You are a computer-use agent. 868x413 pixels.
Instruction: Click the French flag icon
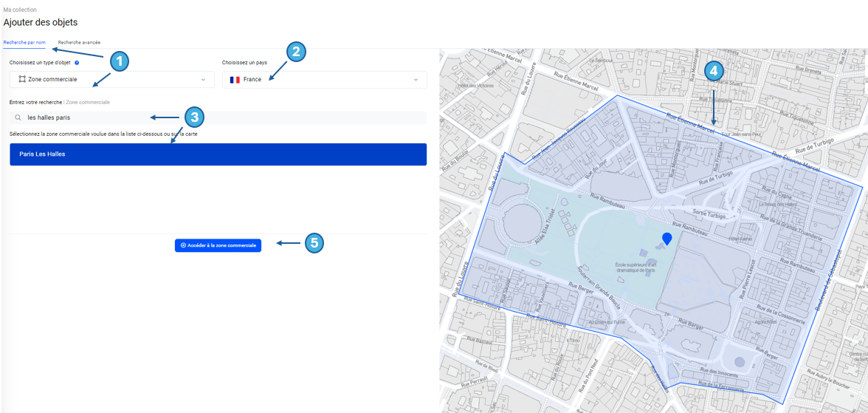(235, 80)
